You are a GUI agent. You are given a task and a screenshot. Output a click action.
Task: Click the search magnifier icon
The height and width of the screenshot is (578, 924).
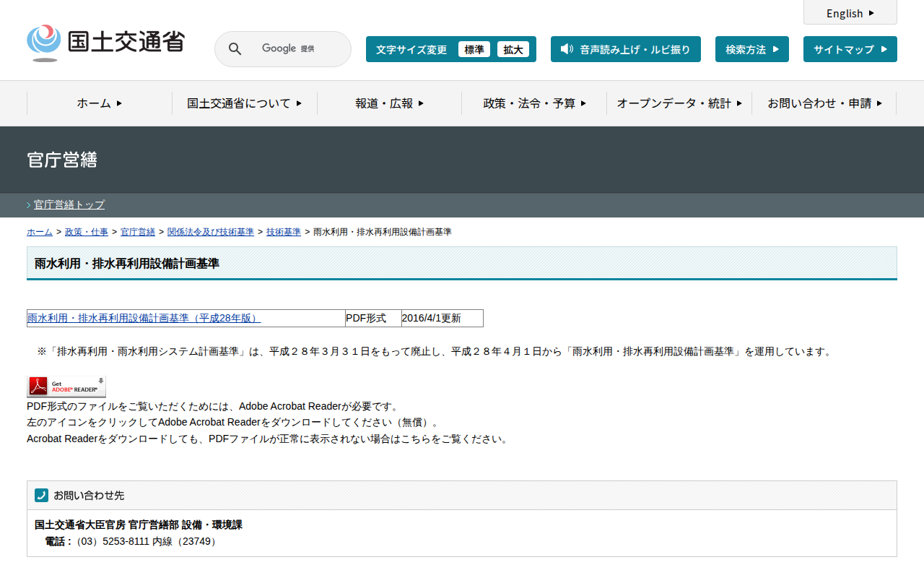235,49
